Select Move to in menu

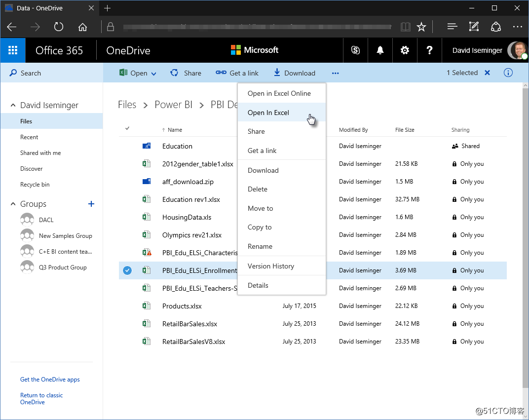point(282,208)
